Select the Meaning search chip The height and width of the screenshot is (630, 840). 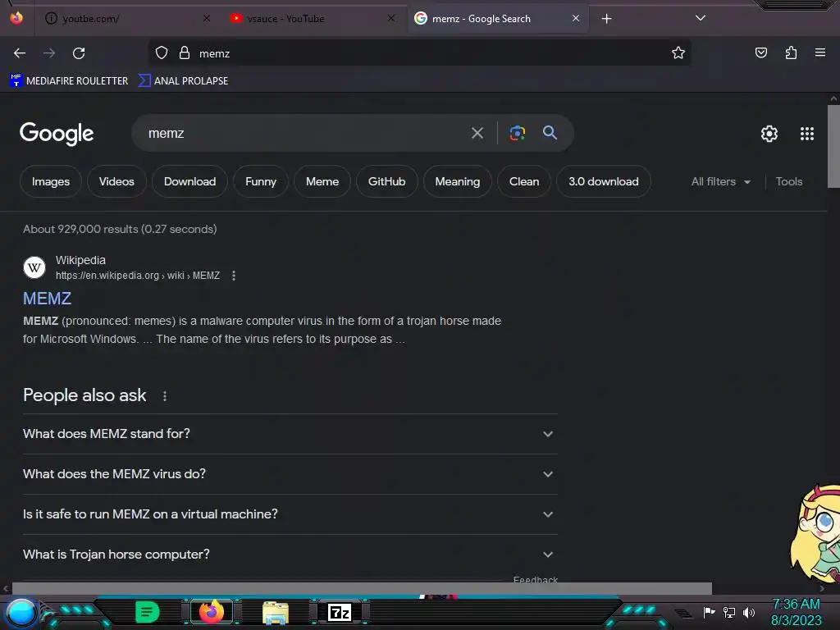[x=458, y=181]
